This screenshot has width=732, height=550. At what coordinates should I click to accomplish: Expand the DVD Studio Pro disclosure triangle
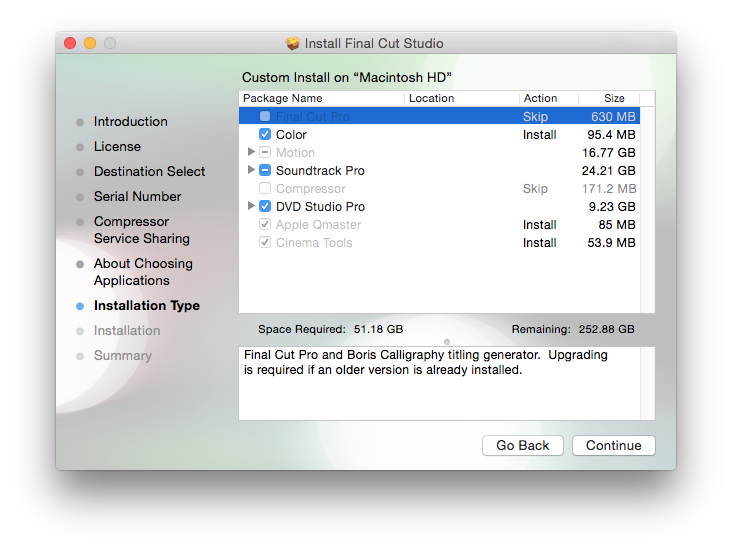pyautogui.click(x=251, y=205)
